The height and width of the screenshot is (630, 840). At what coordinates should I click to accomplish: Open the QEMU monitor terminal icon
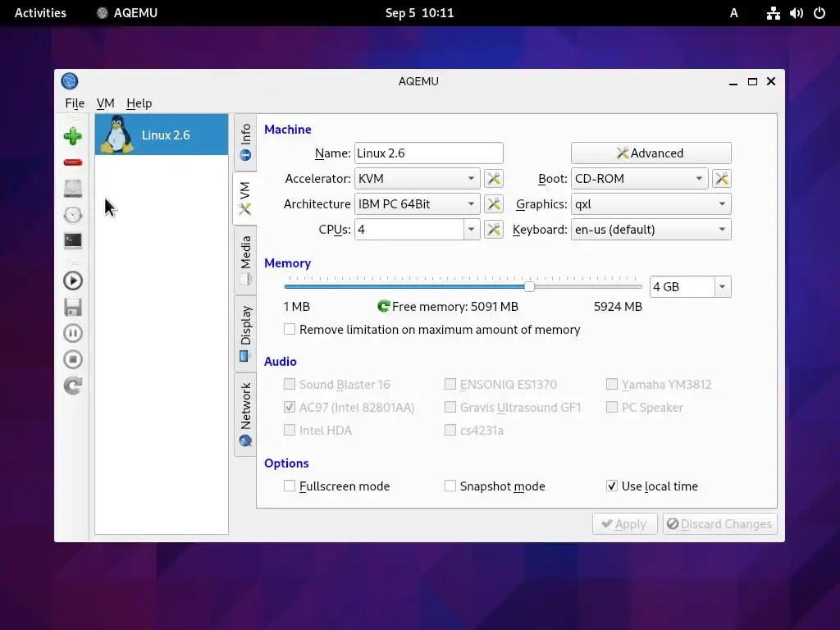pyautogui.click(x=73, y=240)
